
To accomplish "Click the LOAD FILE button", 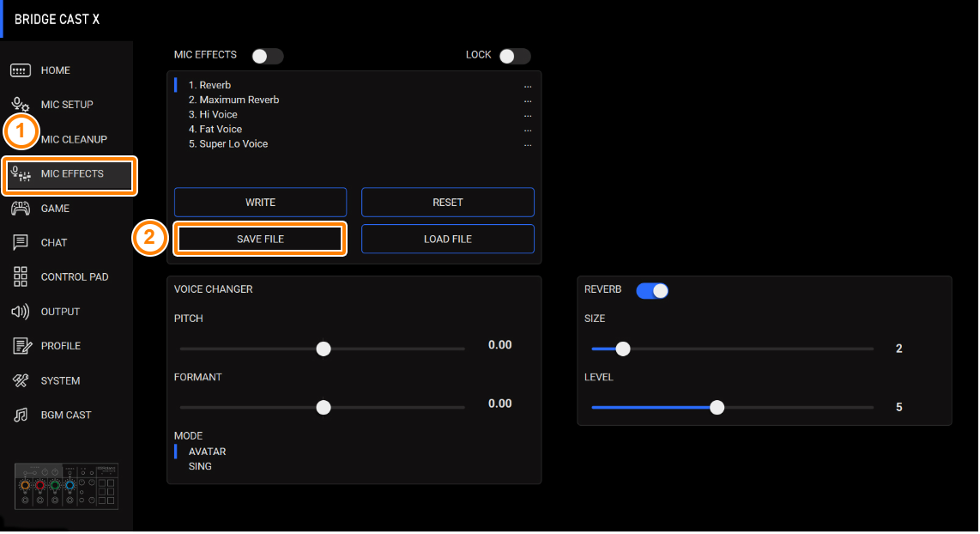I will [x=447, y=239].
